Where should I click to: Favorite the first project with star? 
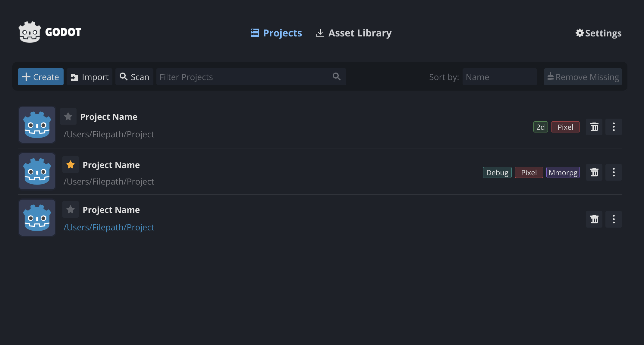68,116
